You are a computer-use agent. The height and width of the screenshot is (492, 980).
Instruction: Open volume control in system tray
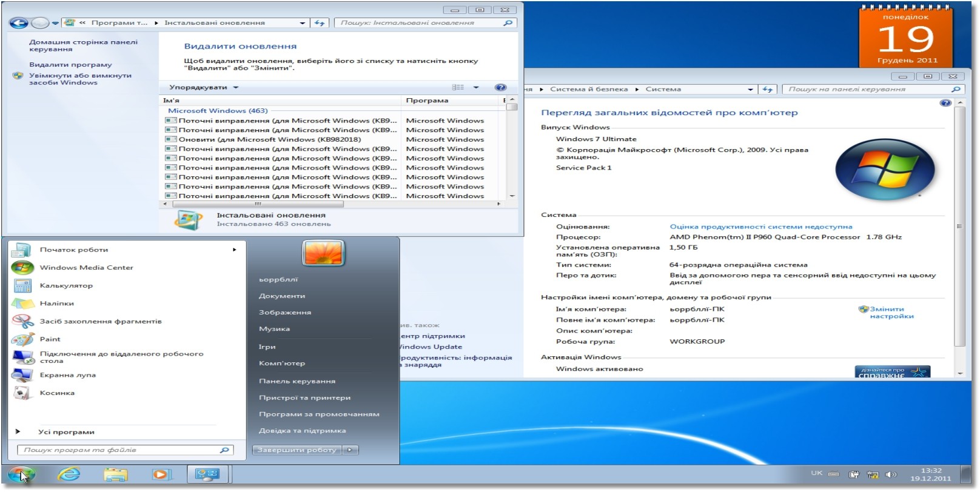click(891, 474)
